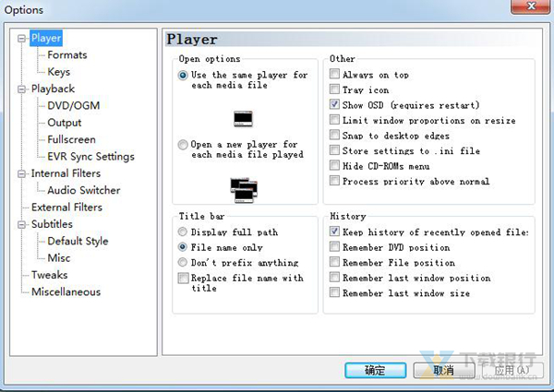This screenshot has width=554, height=392.
Task: Collapse the Playback tree node
Action: pos(21,89)
